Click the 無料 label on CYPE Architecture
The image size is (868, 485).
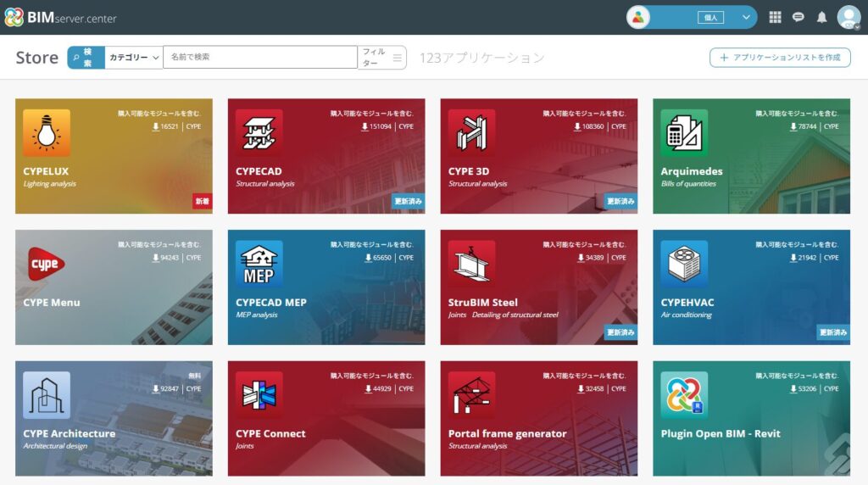(x=194, y=376)
